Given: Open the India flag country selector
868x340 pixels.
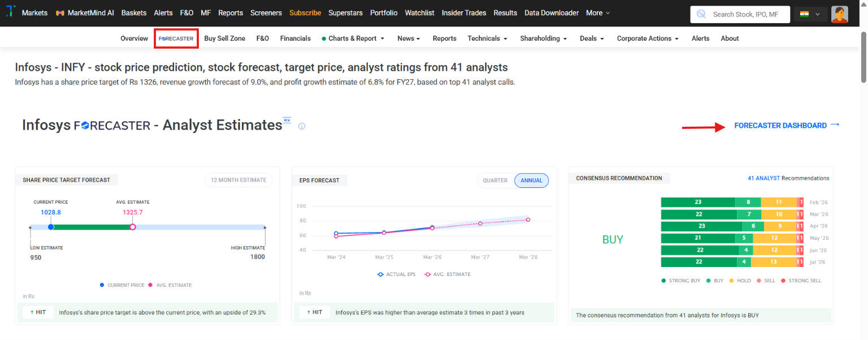Looking at the screenshot, I should 810,14.
